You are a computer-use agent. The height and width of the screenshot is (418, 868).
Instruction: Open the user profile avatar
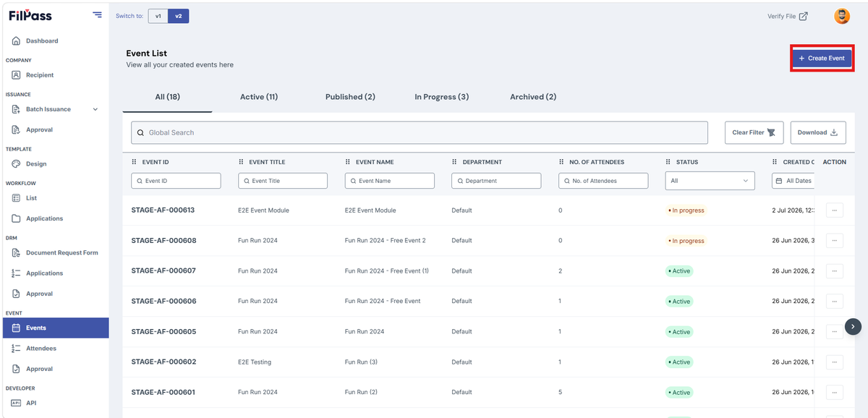[x=842, y=16]
